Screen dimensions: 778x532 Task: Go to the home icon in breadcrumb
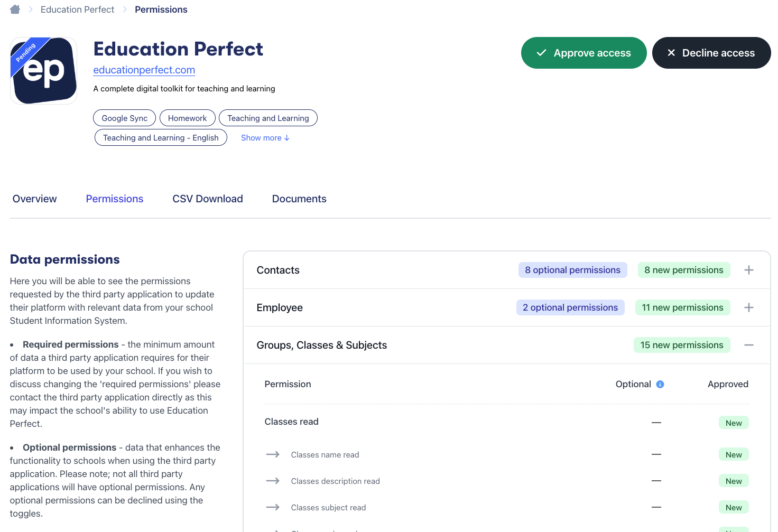tap(15, 10)
